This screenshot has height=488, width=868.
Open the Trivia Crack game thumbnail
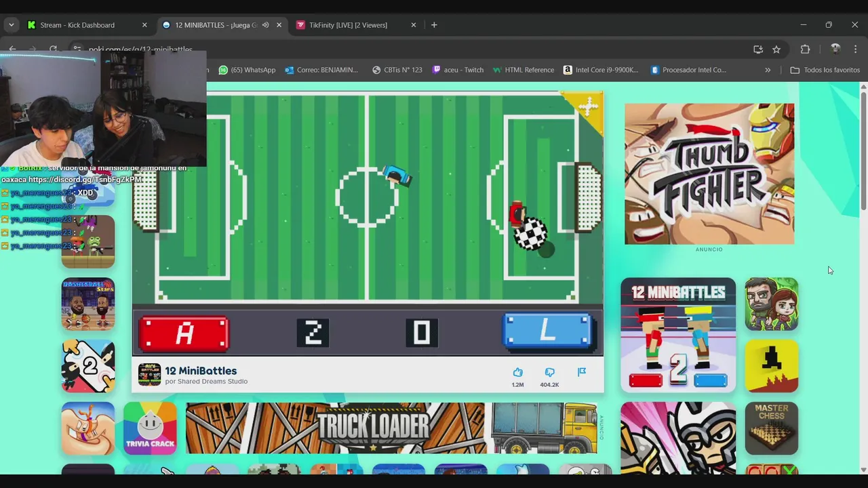[150, 428]
